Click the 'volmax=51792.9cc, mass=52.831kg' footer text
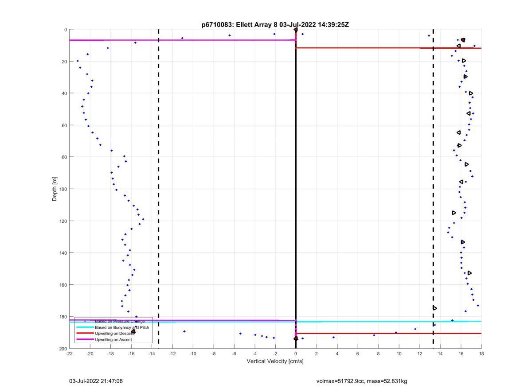The width and height of the screenshot is (532, 392). (x=362, y=381)
